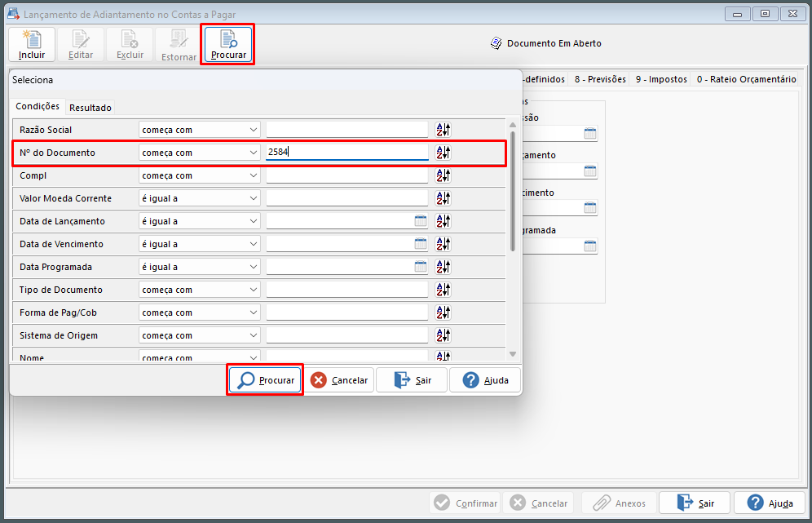Image resolution: width=812 pixels, height=523 pixels.
Task: Click Procurar button in Seleciona dialog
Action: pos(265,380)
